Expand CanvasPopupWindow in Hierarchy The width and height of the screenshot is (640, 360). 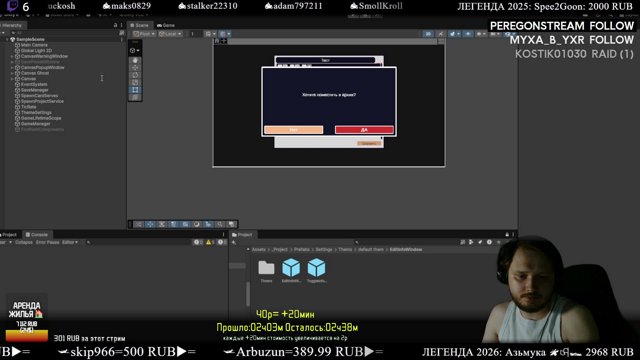[x=12, y=68]
